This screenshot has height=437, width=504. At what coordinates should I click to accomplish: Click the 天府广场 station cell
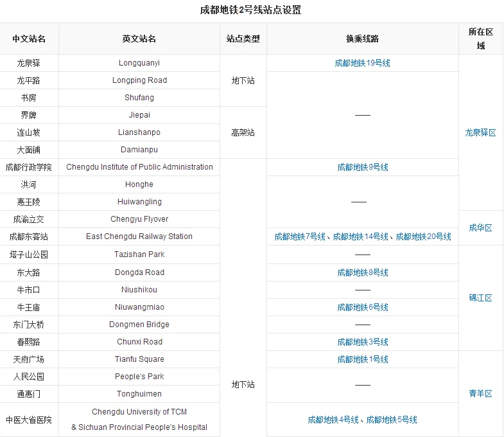tap(29, 360)
